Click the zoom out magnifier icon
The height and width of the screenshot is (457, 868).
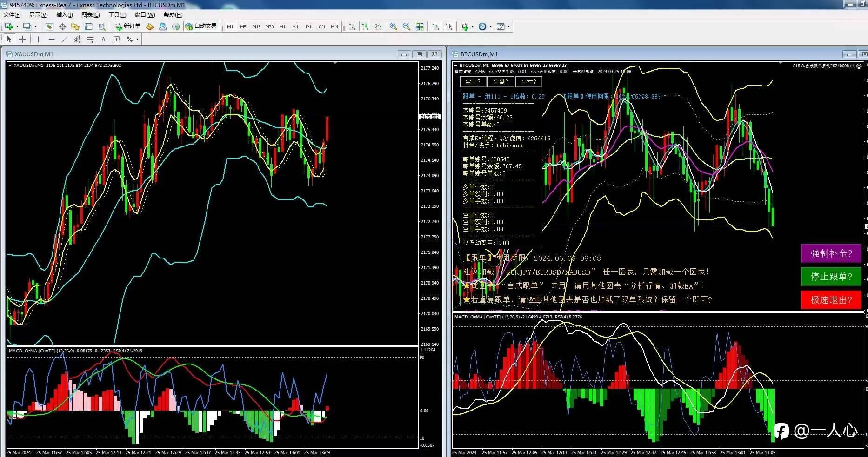(407, 26)
